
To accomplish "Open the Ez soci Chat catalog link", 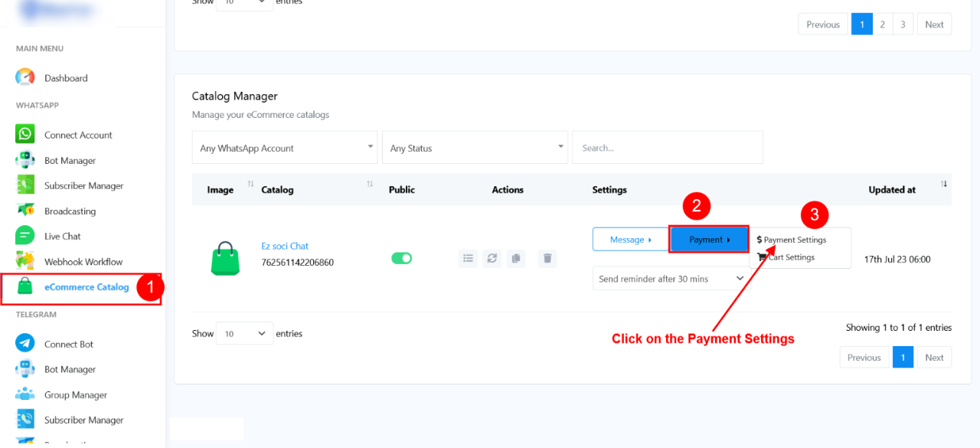I will point(285,246).
